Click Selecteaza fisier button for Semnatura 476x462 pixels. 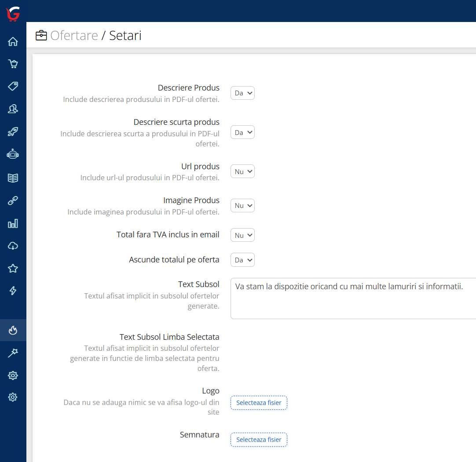click(x=259, y=440)
